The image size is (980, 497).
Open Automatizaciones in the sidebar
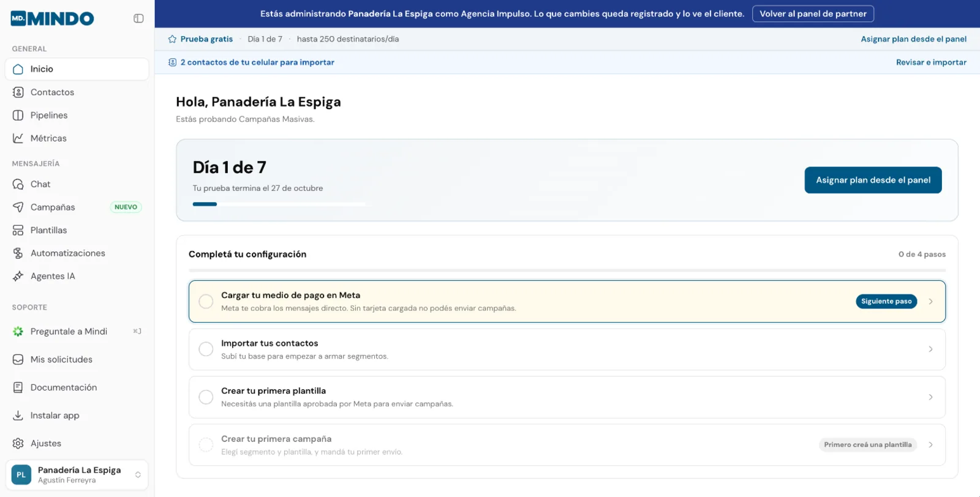pyautogui.click(x=77, y=253)
